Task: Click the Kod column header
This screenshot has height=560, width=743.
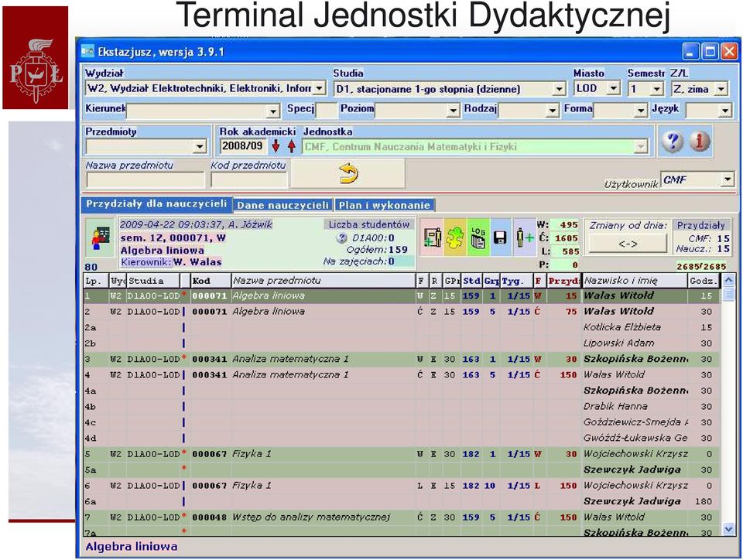Action: 211,281
